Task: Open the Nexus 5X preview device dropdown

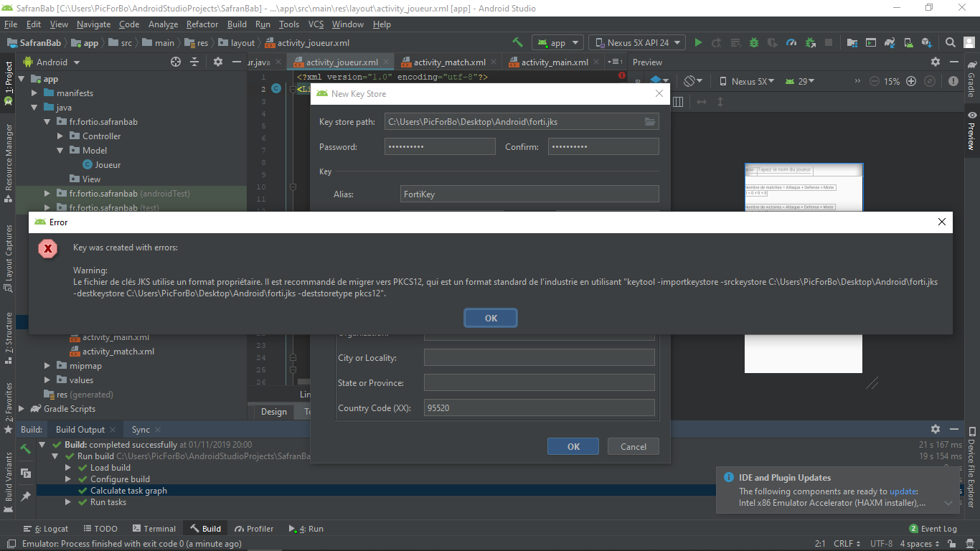Action: click(x=747, y=81)
